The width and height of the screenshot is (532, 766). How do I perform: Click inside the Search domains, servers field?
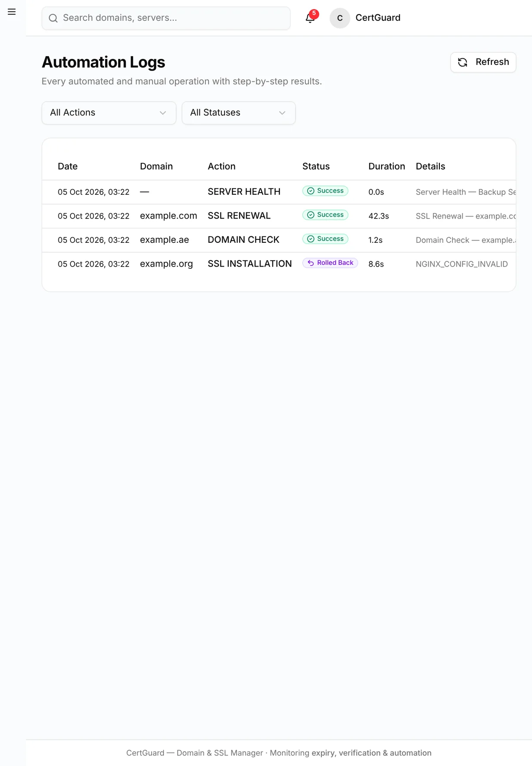(x=166, y=18)
